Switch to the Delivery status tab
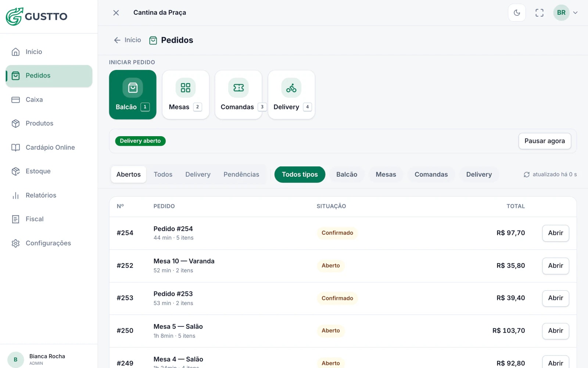Image resolution: width=588 pixels, height=368 pixels. pyautogui.click(x=198, y=174)
